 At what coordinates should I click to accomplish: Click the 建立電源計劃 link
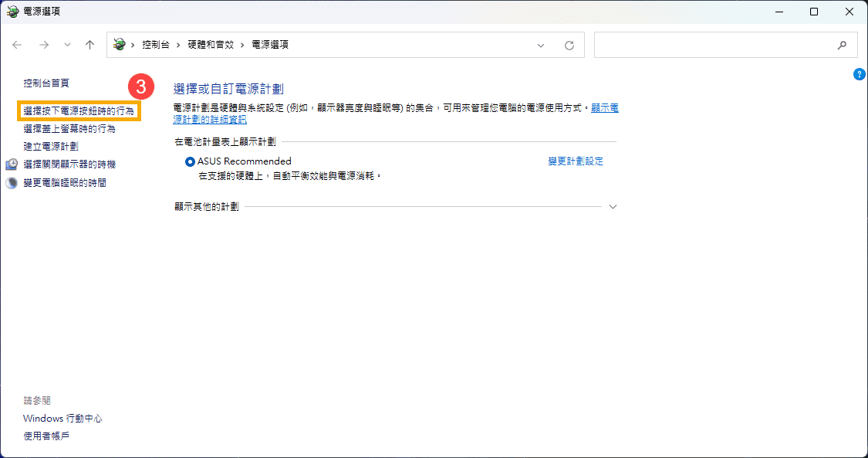(x=51, y=146)
